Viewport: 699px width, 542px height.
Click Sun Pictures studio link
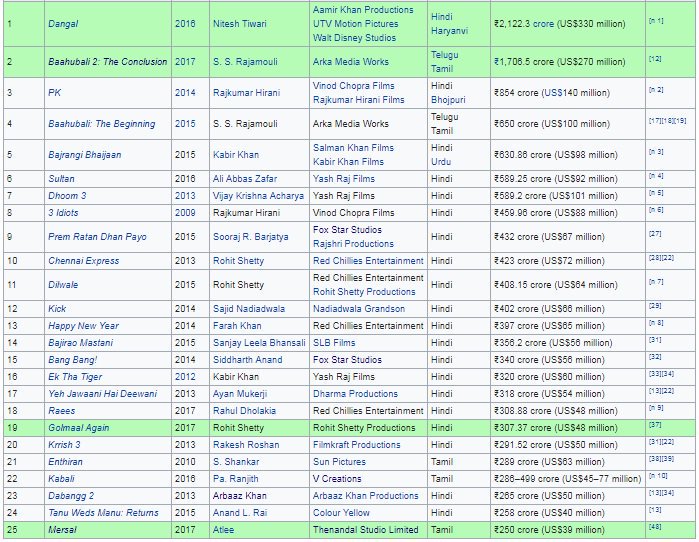click(339, 462)
